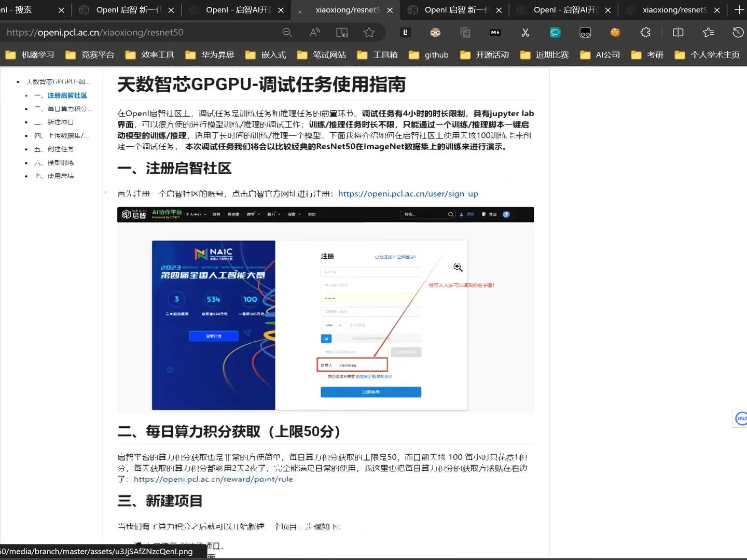This screenshot has width=747, height=560.
Task: Click heading 二、每日算力积分获取(上限50分)
Action: tap(229, 431)
